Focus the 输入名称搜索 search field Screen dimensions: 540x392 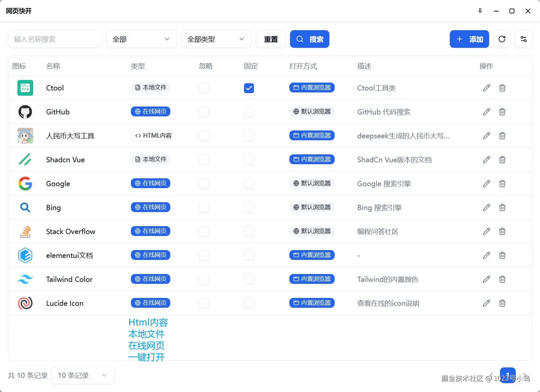(x=55, y=39)
